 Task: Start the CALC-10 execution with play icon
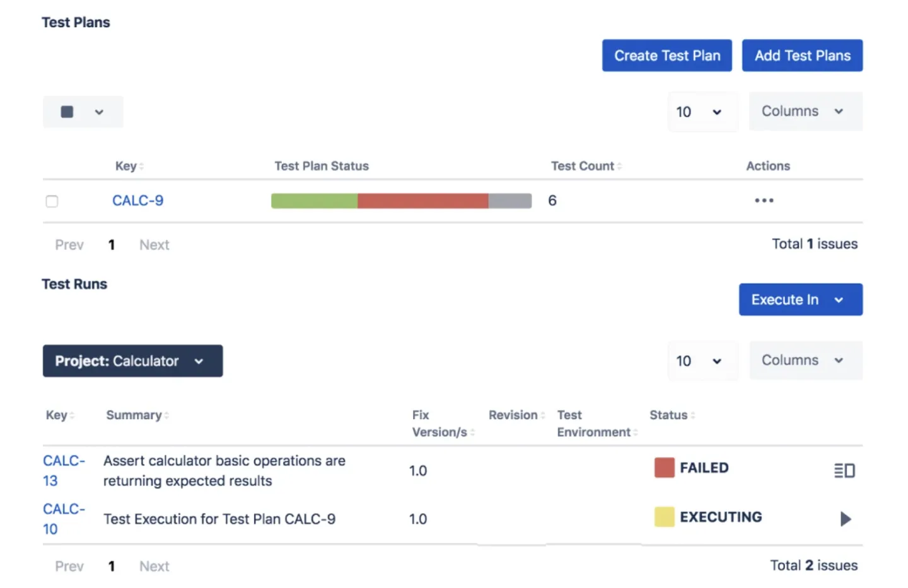point(846,519)
